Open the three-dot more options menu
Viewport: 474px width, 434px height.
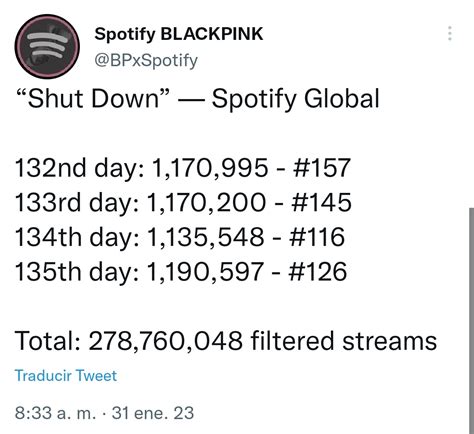click(450, 33)
